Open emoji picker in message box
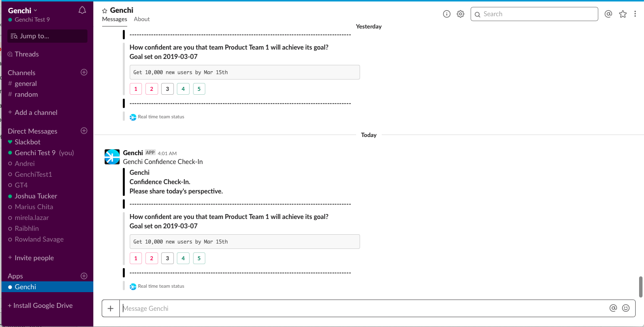This screenshot has width=644, height=327. coord(625,308)
